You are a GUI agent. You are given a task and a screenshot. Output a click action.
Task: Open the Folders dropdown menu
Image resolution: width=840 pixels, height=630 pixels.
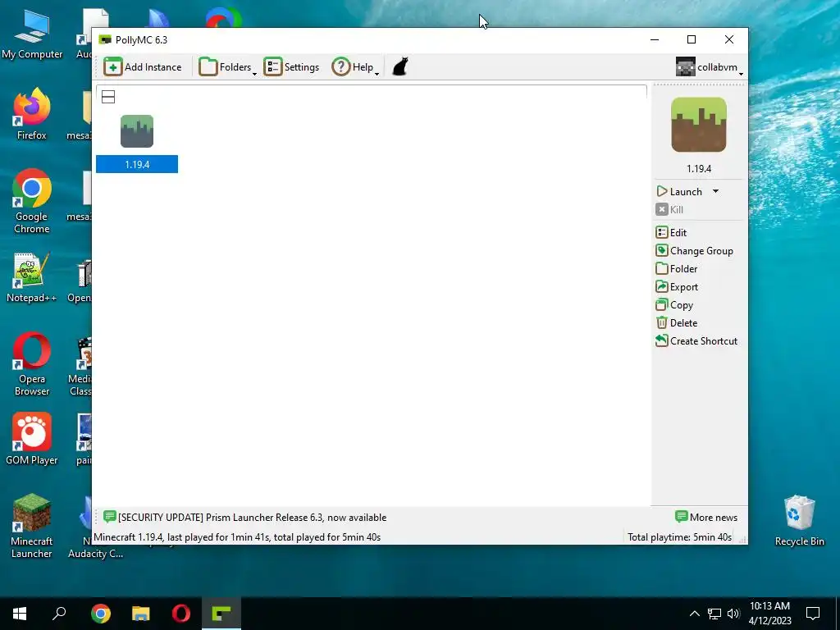pyautogui.click(x=228, y=67)
